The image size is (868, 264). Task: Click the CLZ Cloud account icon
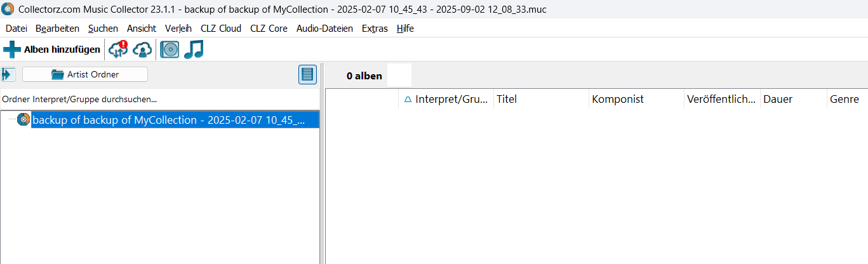coord(142,49)
